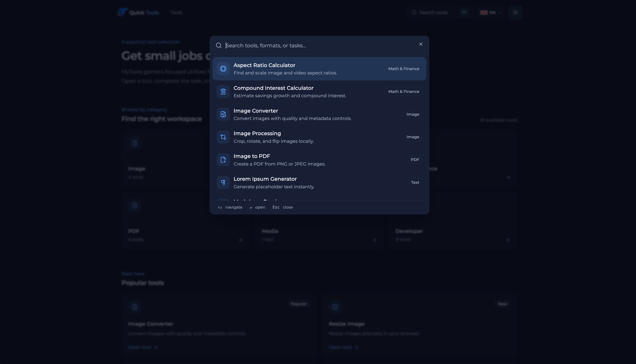Click the header button right of the language selector

click(515, 12)
